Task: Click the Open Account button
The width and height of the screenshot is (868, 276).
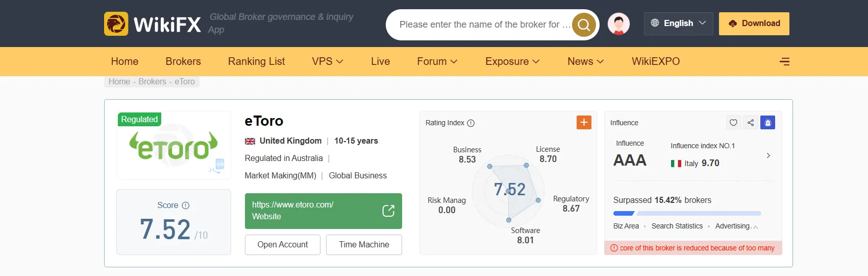Action: (x=283, y=245)
